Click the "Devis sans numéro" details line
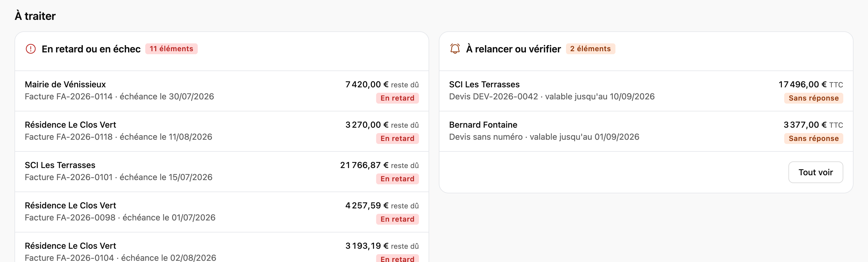 coord(544,137)
